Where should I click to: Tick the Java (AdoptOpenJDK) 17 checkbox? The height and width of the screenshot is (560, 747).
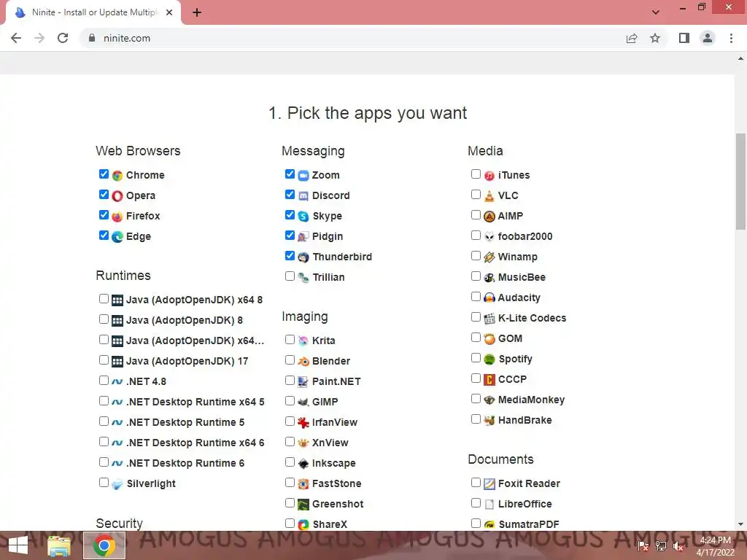(x=104, y=360)
